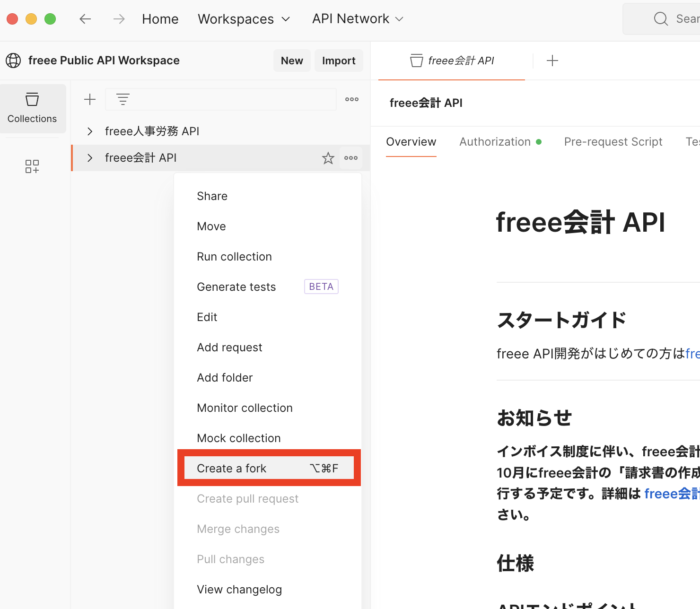The height and width of the screenshot is (609, 700).
Task: Open the API Network dropdown
Action: pyautogui.click(x=357, y=18)
